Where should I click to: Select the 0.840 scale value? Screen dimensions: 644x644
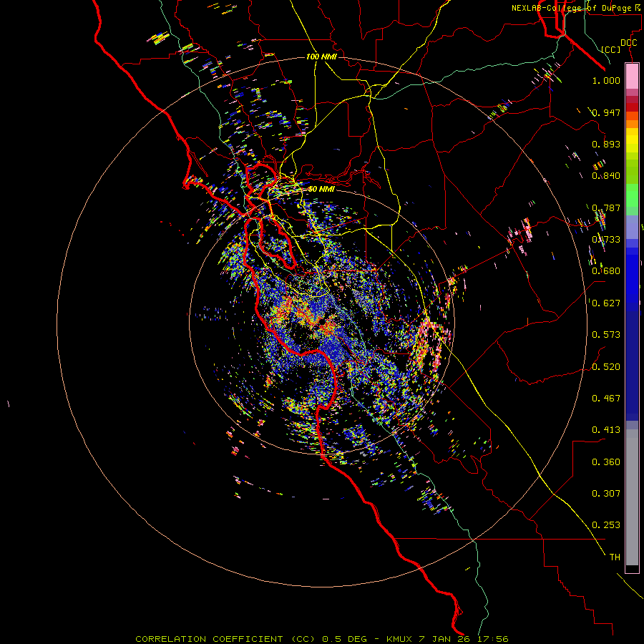tap(606, 176)
